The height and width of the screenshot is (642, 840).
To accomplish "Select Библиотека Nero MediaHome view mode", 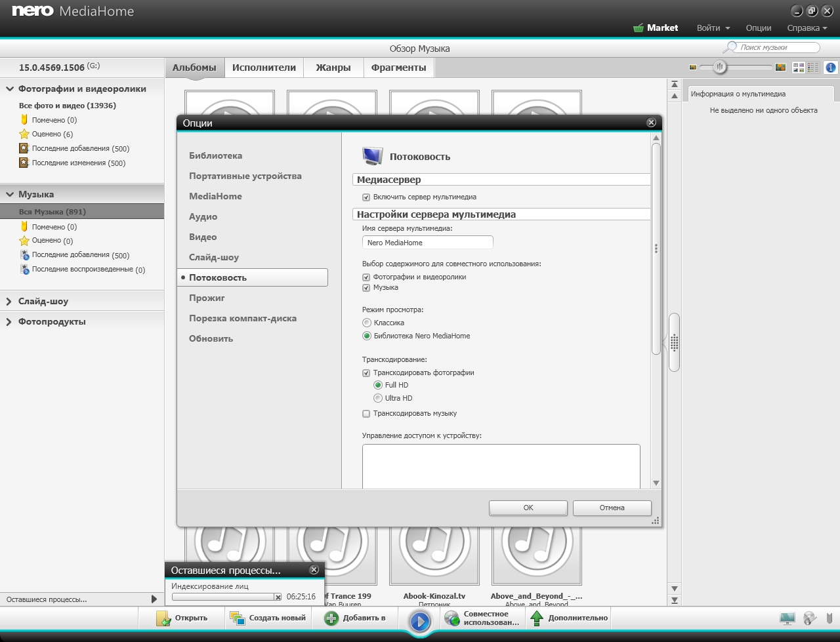I will [367, 336].
